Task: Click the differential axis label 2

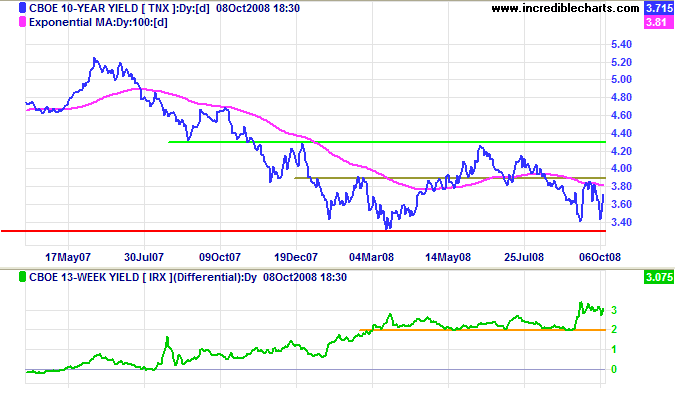Action: click(614, 330)
